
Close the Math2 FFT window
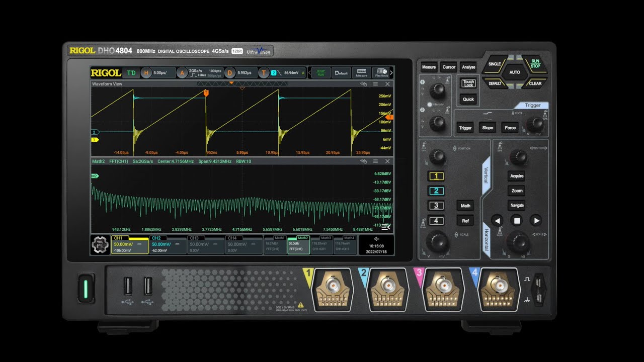click(x=387, y=161)
